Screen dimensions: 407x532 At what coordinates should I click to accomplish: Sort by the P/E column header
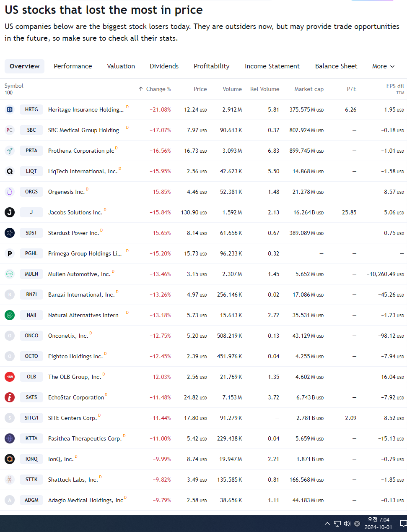tap(352, 89)
